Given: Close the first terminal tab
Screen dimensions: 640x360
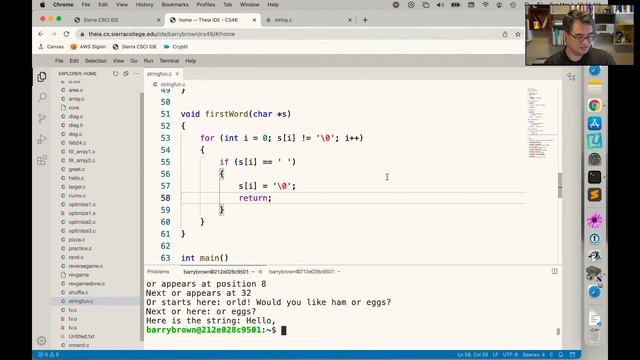Looking at the screenshot, I should [260, 271].
